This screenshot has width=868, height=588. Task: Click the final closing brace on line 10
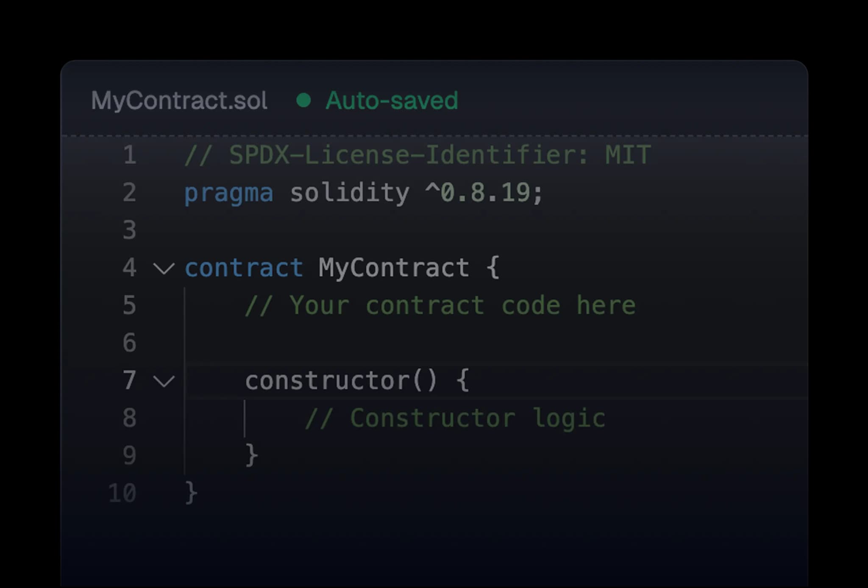[x=191, y=493]
